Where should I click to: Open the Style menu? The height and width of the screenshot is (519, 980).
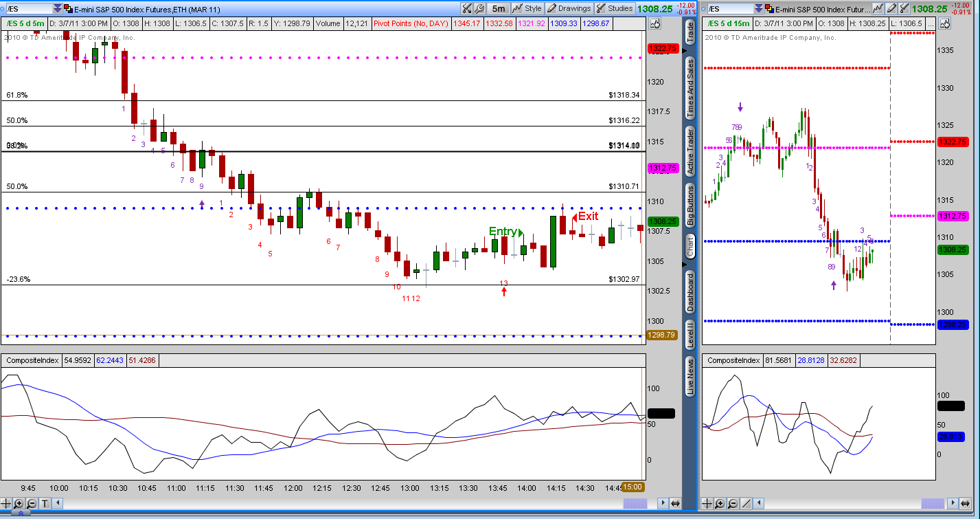coord(527,9)
